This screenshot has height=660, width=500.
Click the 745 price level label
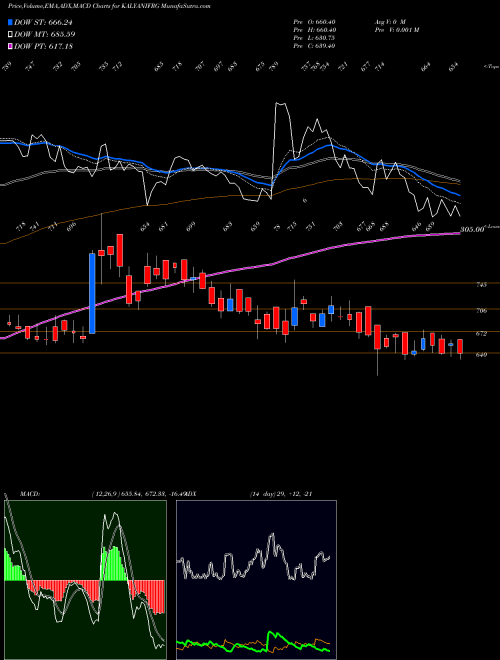pos(482,285)
